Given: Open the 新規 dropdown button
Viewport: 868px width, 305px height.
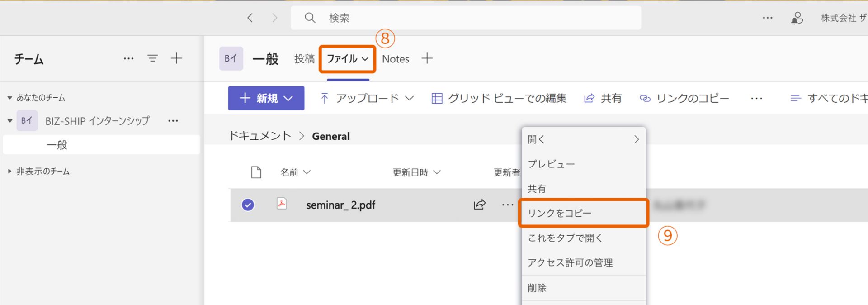Looking at the screenshot, I should (266, 98).
